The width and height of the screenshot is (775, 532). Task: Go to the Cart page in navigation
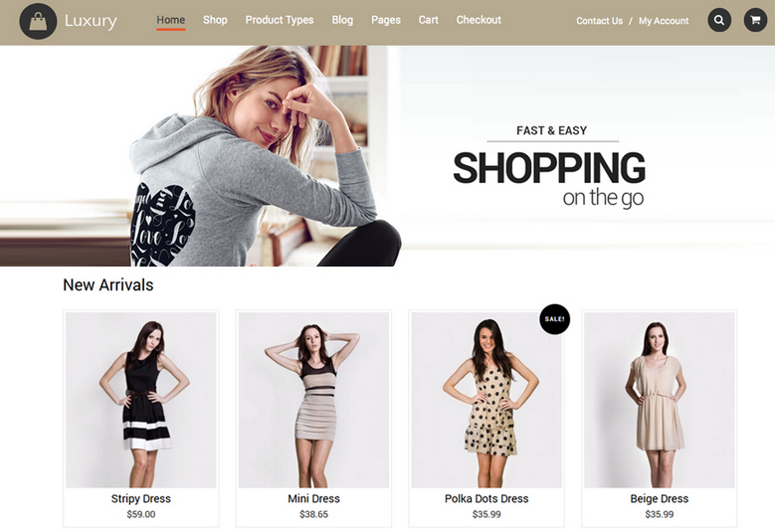(x=428, y=20)
